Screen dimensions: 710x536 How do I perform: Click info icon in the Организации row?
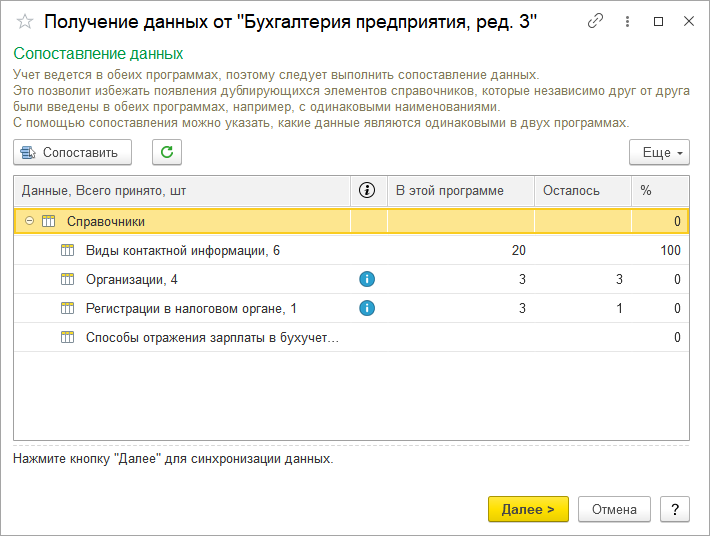tap(367, 280)
